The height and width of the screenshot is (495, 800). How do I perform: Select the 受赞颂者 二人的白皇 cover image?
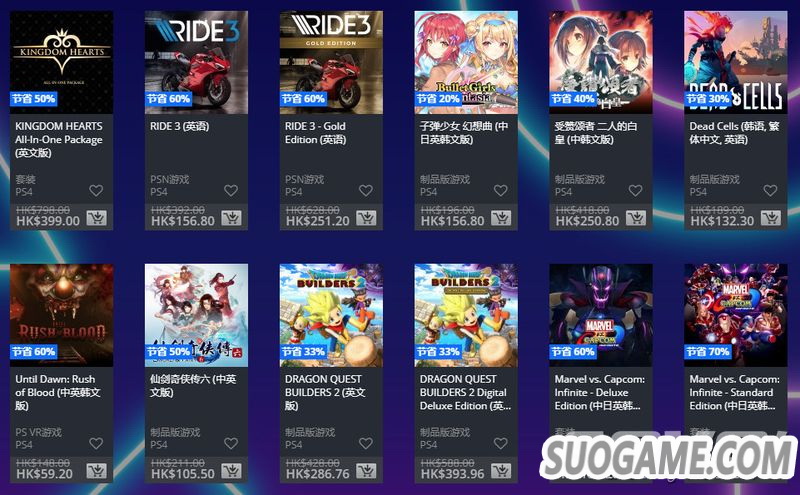[x=601, y=62]
